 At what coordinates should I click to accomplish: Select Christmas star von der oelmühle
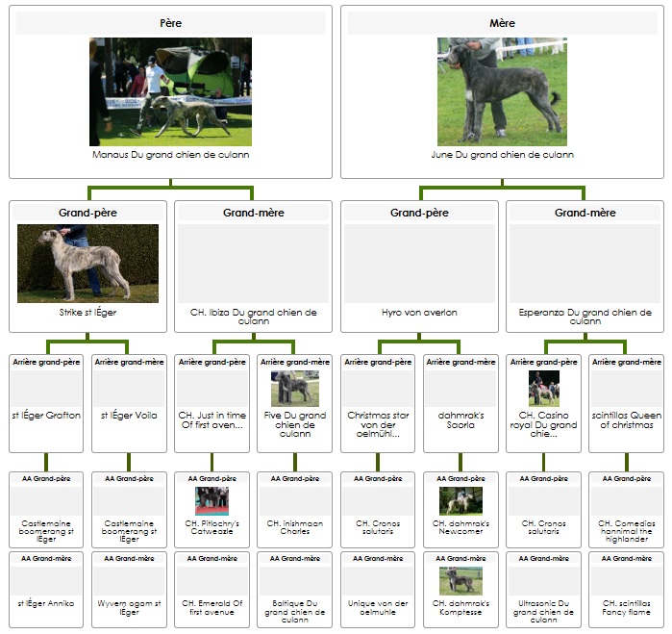tap(378, 424)
